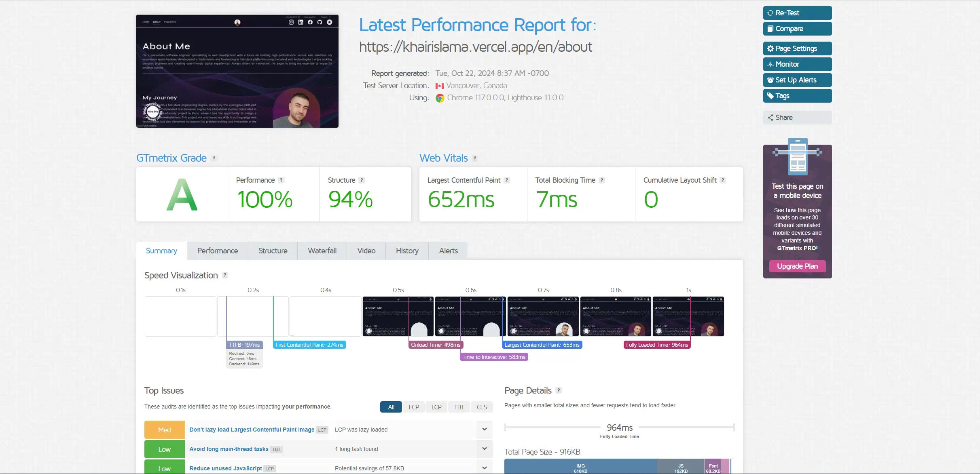Click the Share icon
980x474 pixels.
click(x=770, y=117)
